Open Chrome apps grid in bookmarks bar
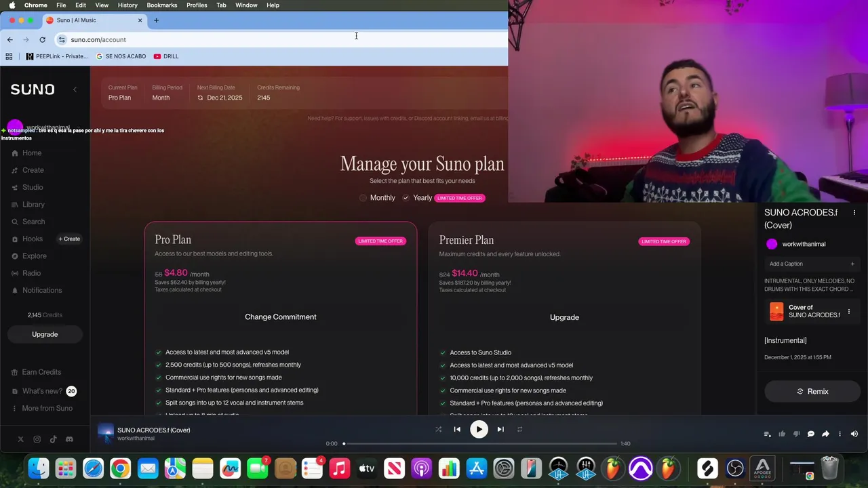 [9, 56]
